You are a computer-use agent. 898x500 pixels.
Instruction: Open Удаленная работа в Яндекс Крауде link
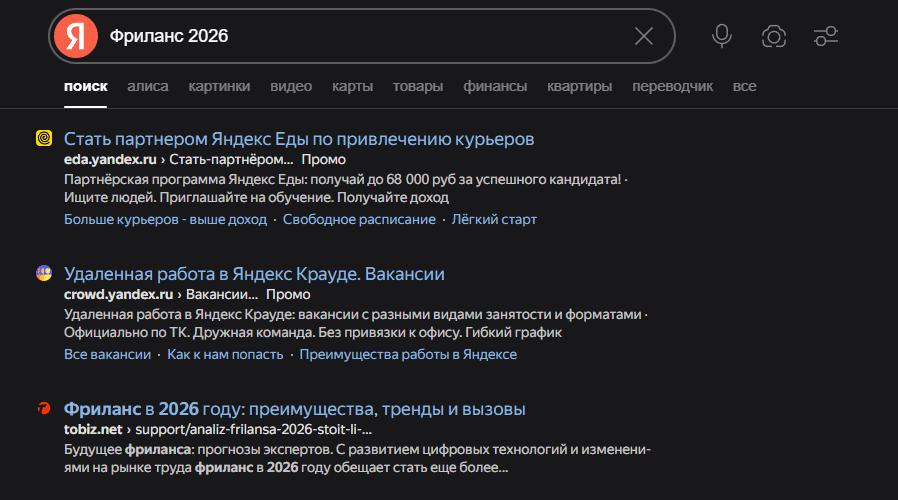254,274
